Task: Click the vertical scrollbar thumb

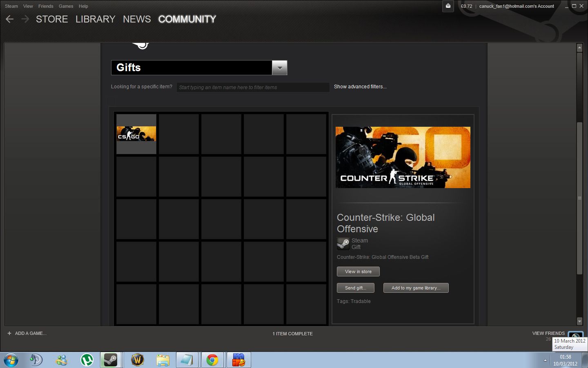Action: tap(579, 198)
